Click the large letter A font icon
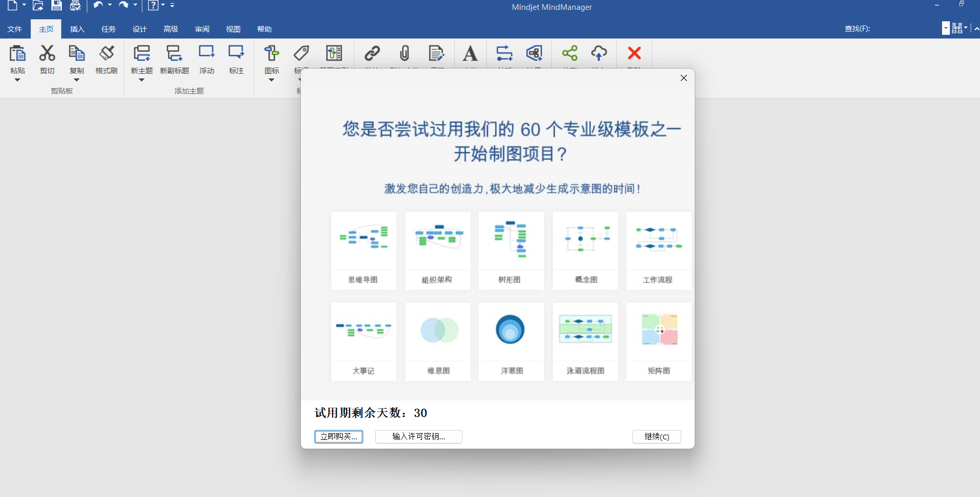The width and height of the screenshot is (980, 497). pyautogui.click(x=470, y=53)
